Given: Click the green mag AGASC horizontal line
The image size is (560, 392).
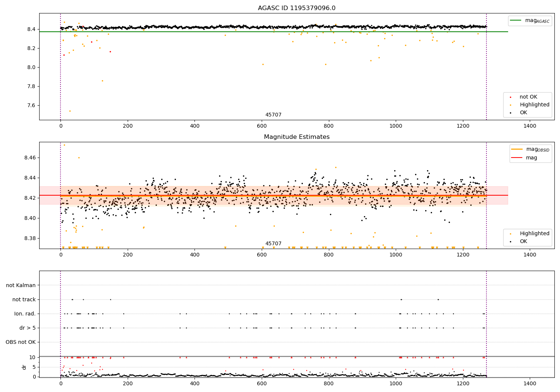Looking at the screenshot, I should [274, 32].
